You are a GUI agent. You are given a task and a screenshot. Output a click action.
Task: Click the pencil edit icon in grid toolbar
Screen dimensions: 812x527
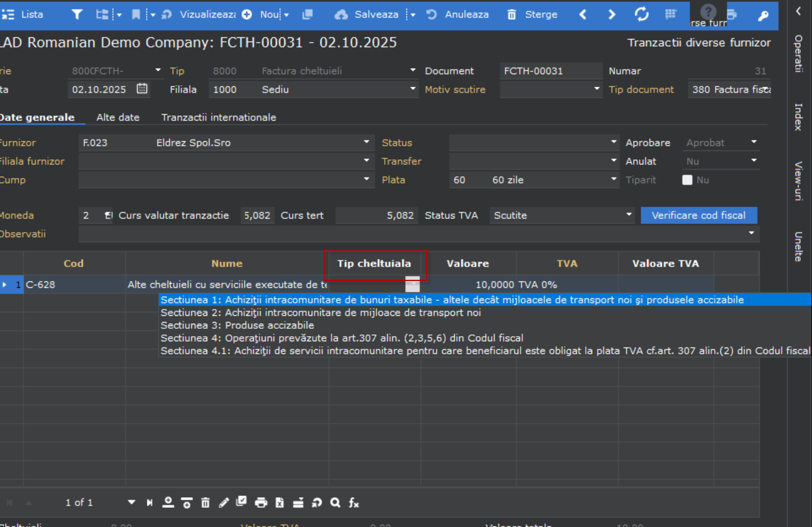click(224, 503)
